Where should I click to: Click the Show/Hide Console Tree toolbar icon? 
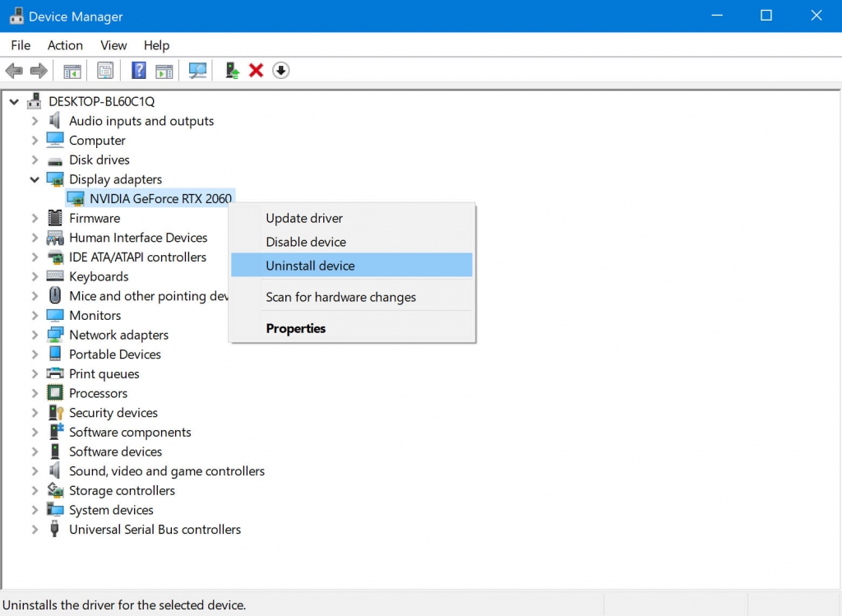click(x=72, y=70)
